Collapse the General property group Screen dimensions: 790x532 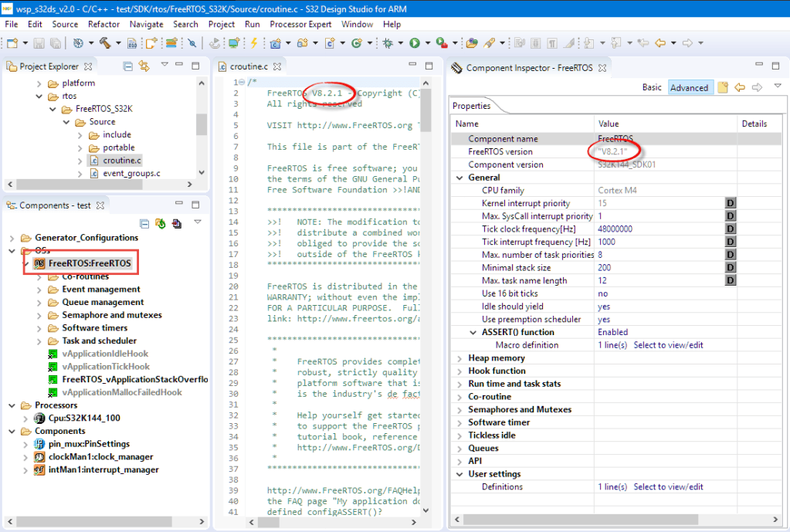coord(459,178)
